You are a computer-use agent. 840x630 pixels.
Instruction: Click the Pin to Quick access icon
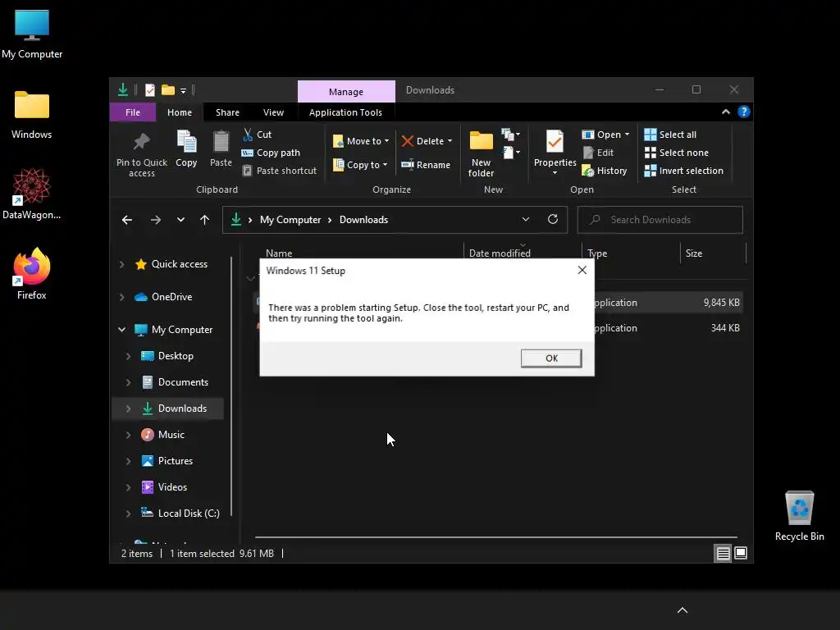coord(141,142)
